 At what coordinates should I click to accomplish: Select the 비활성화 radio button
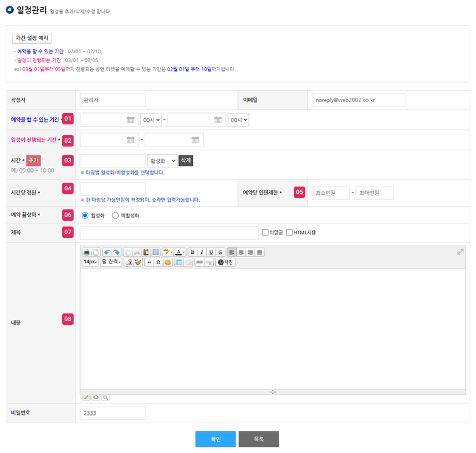[115, 216]
